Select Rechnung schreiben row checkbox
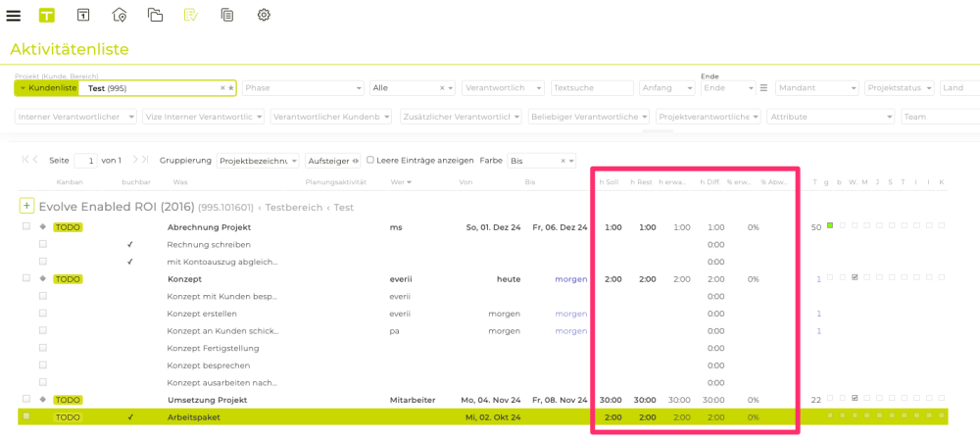Screen dimensions: 980x438 pyautogui.click(x=43, y=244)
